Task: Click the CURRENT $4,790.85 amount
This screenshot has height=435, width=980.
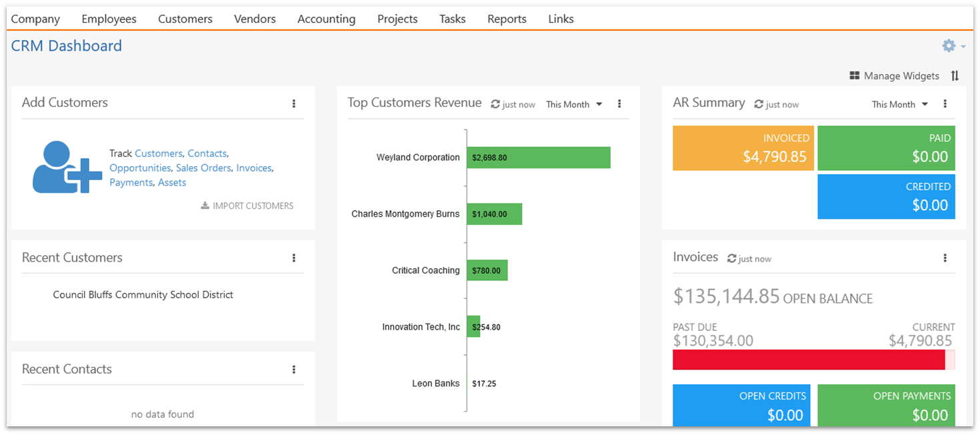Action: (x=920, y=341)
